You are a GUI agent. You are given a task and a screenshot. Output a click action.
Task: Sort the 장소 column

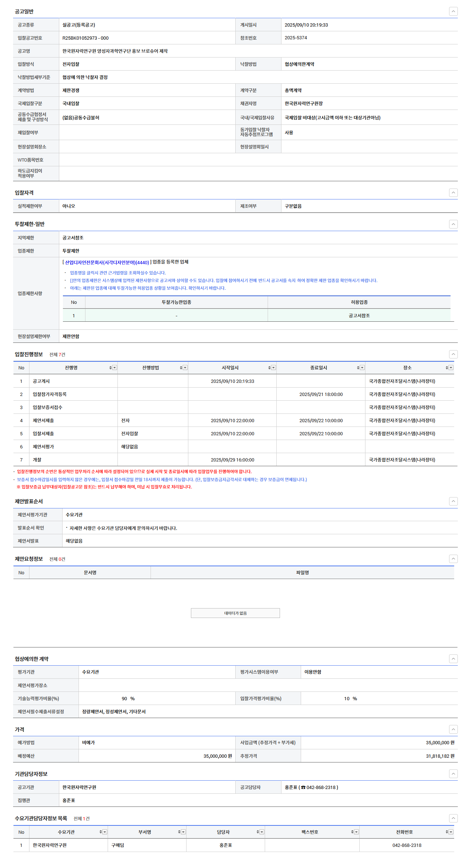tap(447, 368)
